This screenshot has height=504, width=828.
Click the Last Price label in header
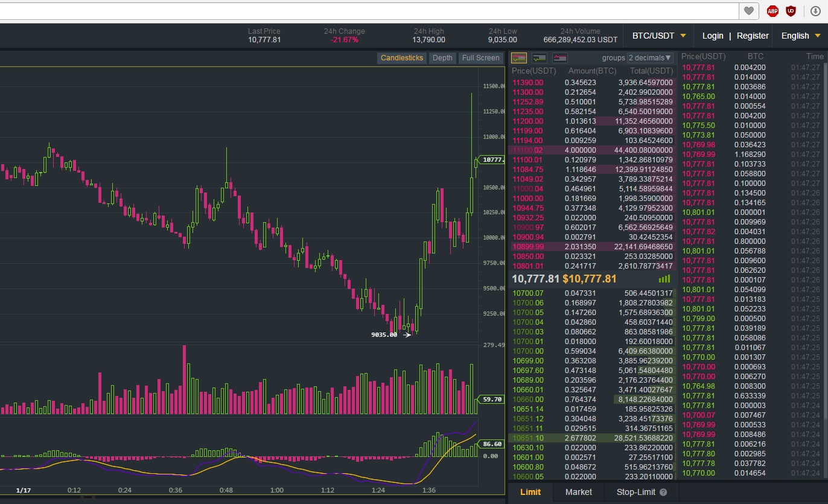[x=264, y=31]
